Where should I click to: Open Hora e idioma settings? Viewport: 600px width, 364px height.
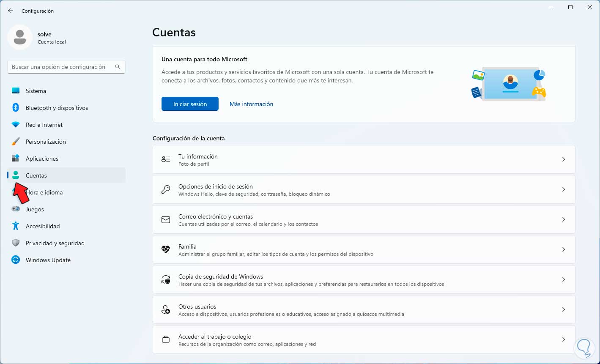[x=66, y=192]
